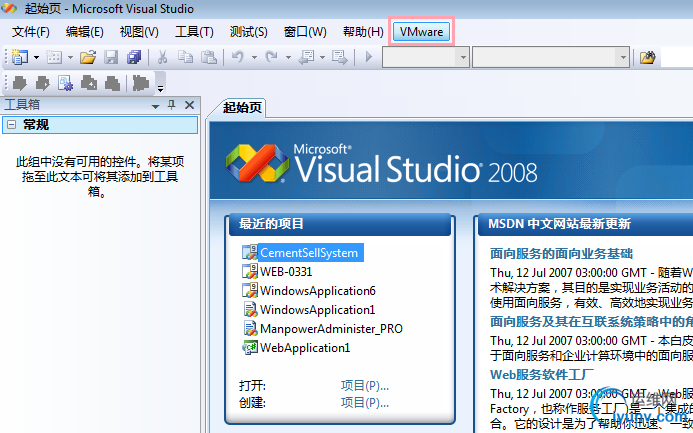693x433 pixels.
Task: Click the Undo arrow icon
Action: (x=238, y=57)
